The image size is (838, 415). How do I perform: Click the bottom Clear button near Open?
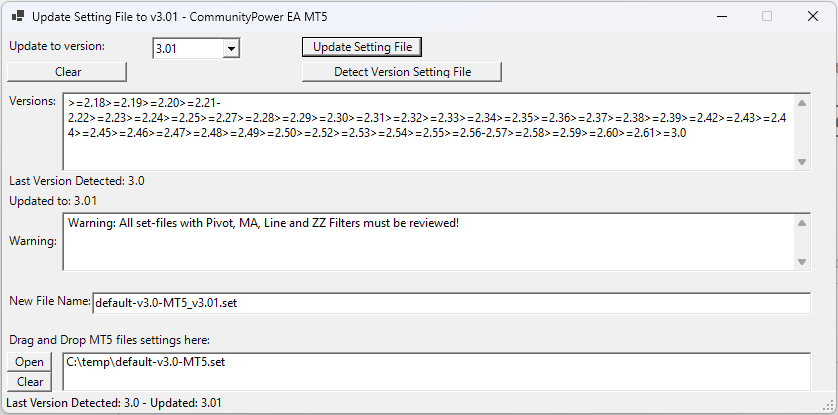[29, 382]
